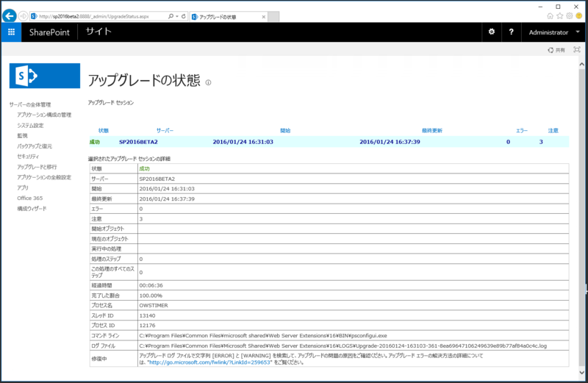Click session start time 2016/01/24 16:31:03
588x383 pixels.
243,142
